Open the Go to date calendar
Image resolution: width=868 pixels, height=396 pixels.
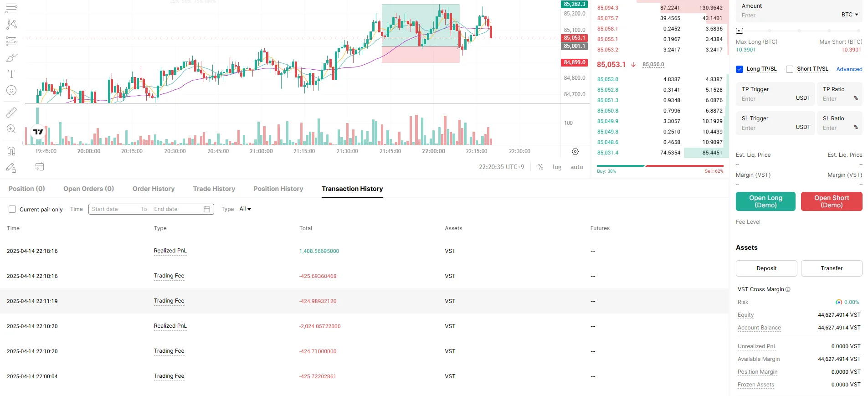40,166
